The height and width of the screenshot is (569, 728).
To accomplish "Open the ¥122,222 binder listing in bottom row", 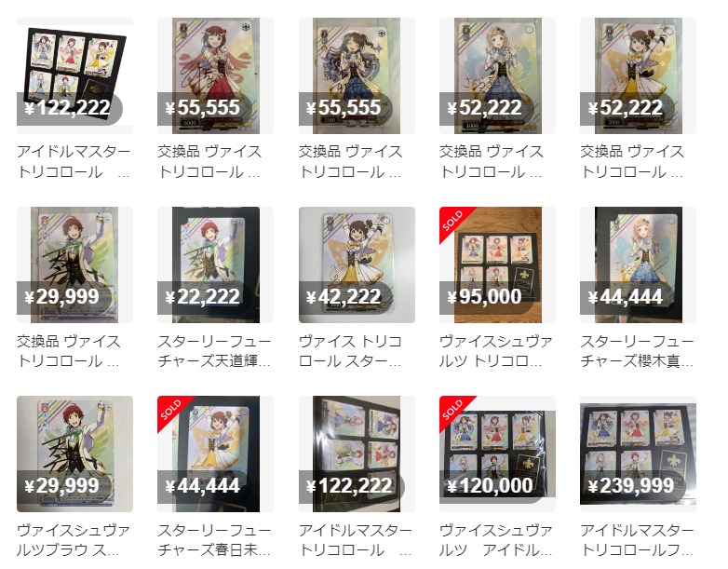I will tap(357, 454).
